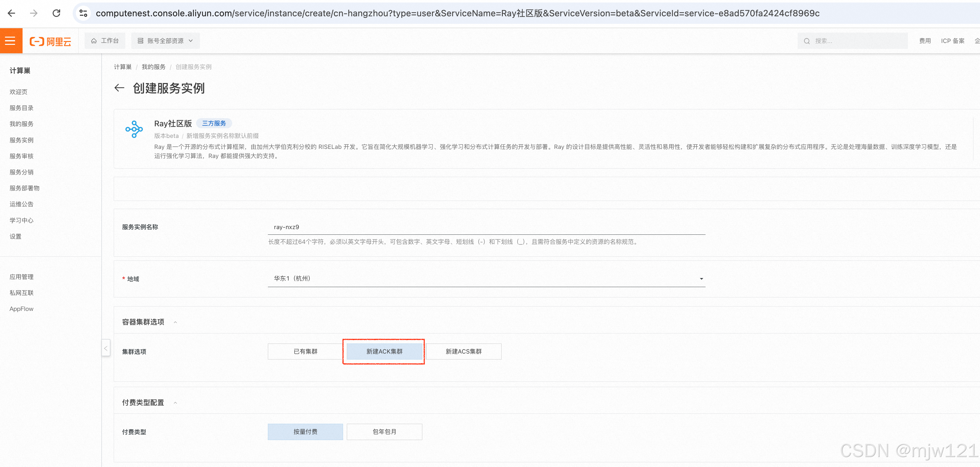The image size is (980, 467).
Task: Select the 已有集群 option
Action: [x=305, y=351]
